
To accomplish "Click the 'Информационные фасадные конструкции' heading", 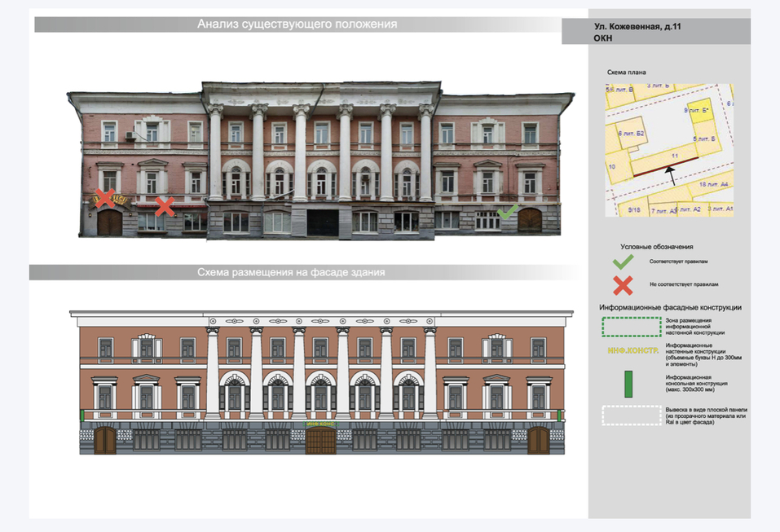I will pos(670,307).
